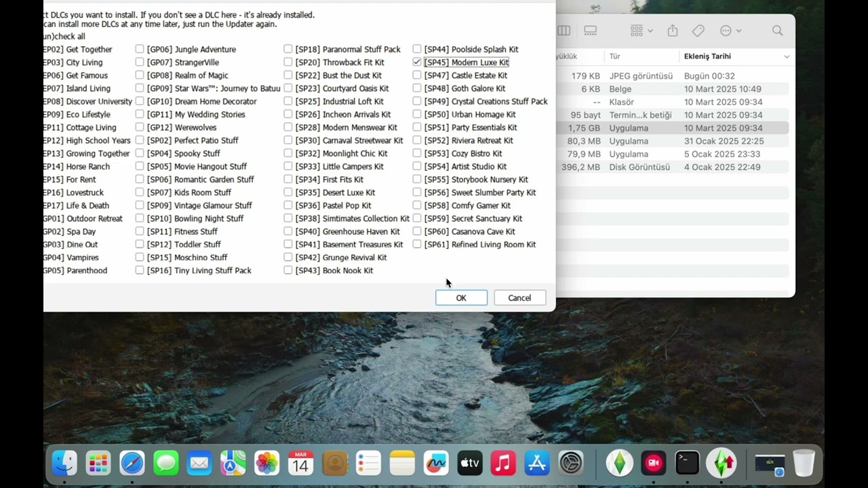
Task: Uncheck SP45 Modern Luxe Kit checkbox
Action: pos(417,62)
